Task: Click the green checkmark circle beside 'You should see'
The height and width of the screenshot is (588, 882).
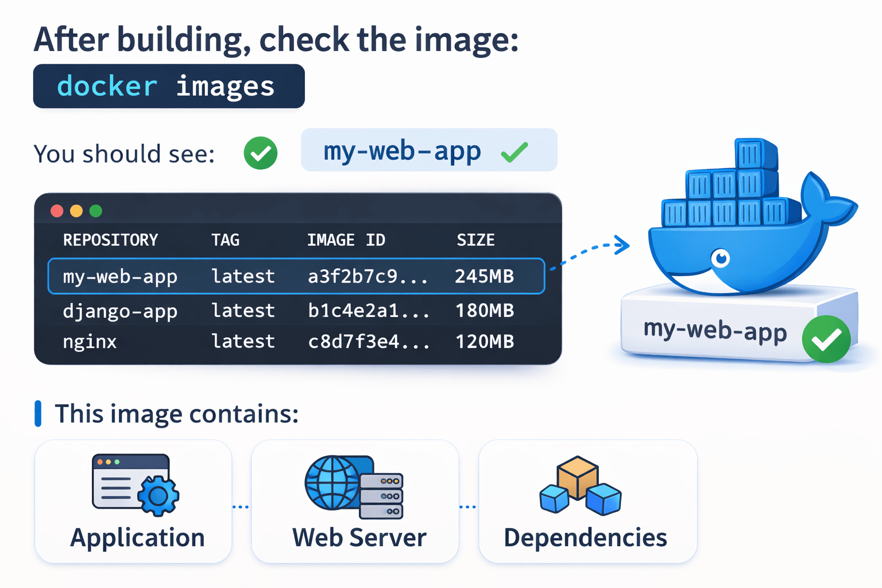Action: (x=261, y=153)
